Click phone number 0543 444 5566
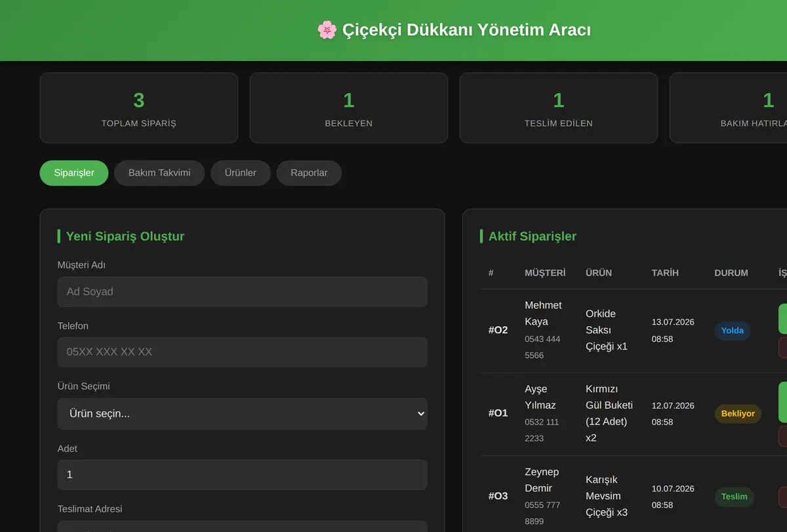The height and width of the screenshot is (532, 787). coord(542,347)
